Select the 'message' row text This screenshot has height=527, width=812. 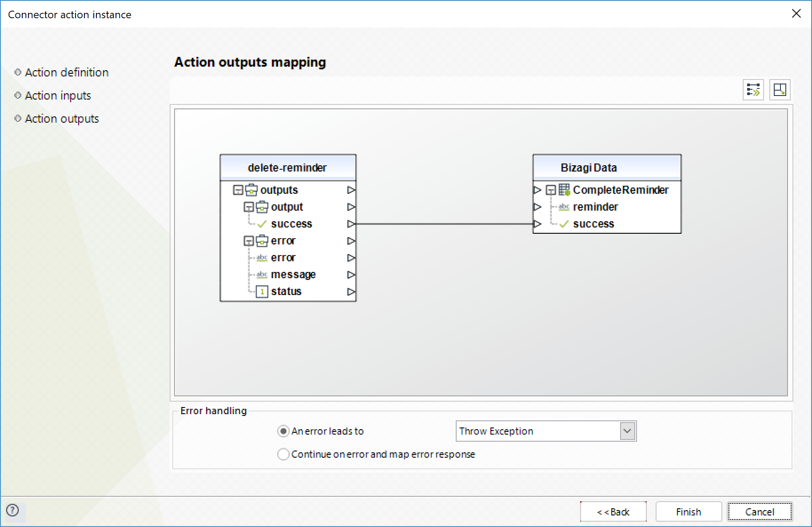point(293,275)
